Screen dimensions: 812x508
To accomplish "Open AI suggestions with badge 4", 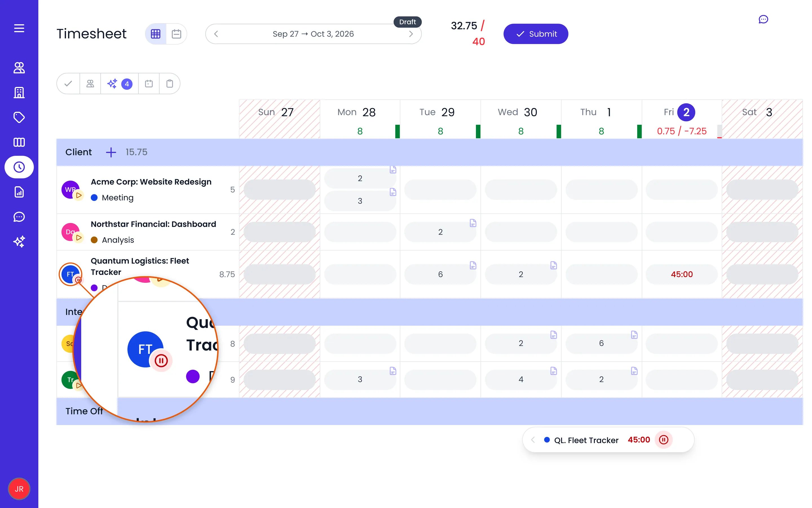I will (x=120, y=84).
